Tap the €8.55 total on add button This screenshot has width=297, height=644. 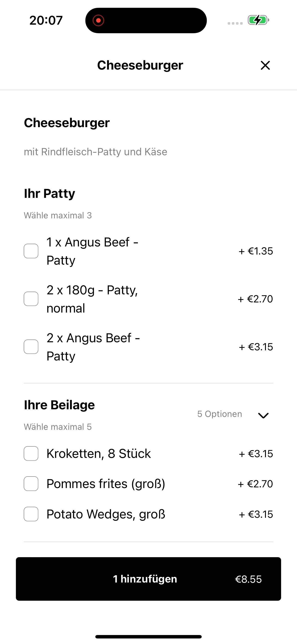point(248,579)
